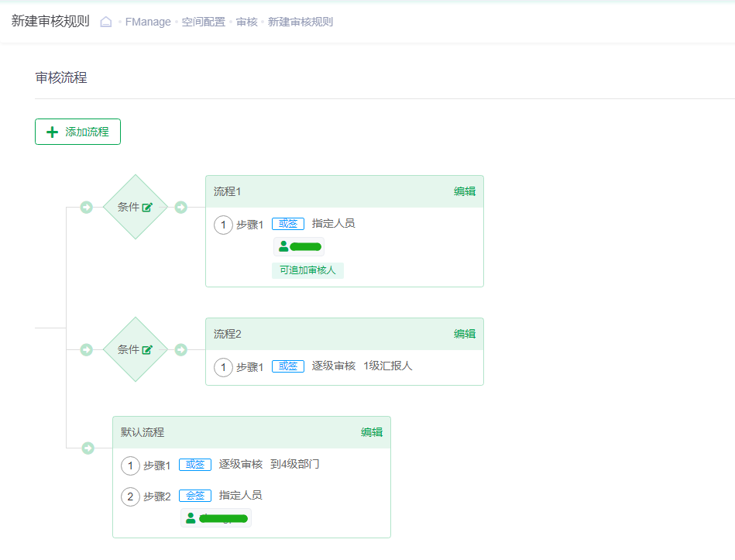Open 编辑 for 流程1
This screenshot has width=735, height=560.
465,191
